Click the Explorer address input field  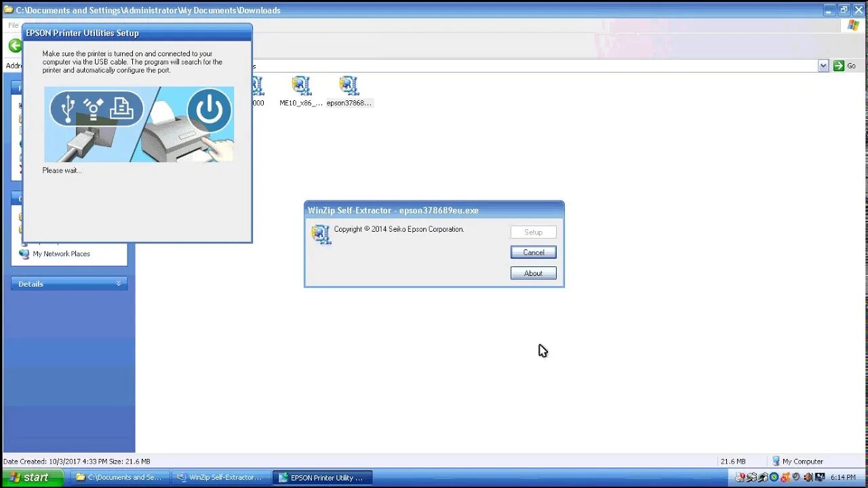pyautogui.click(x=536, y=66)
